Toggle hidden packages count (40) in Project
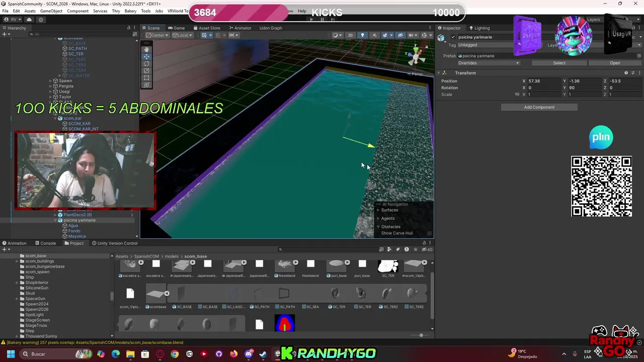 point(427,249)
